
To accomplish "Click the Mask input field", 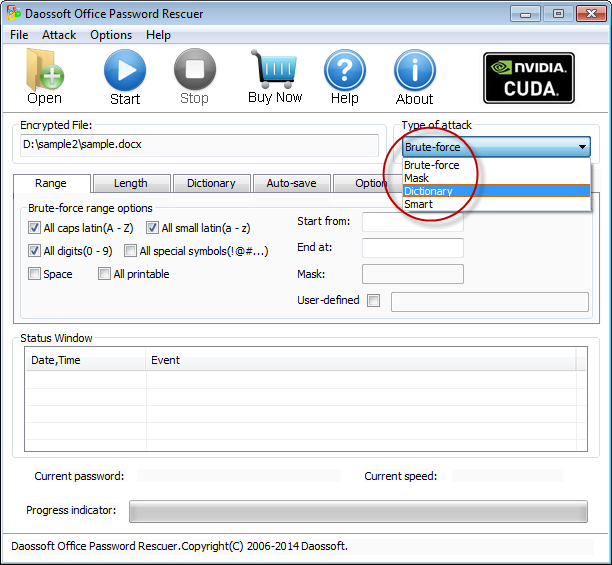I will click(x=413, y=274).
